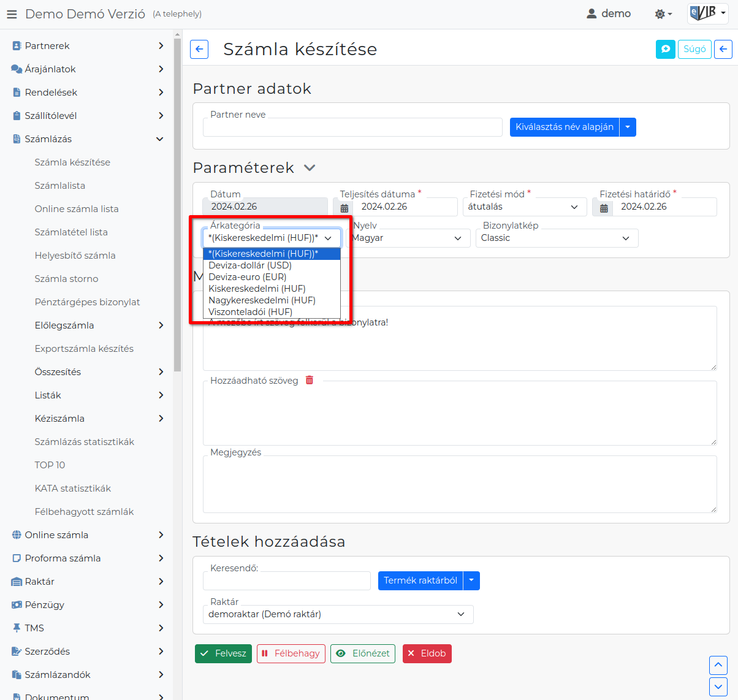Screen dimensions: 738x700
Task: Select Deviza-euro (EUR) from the price list
Action: (x=248, y=277)
